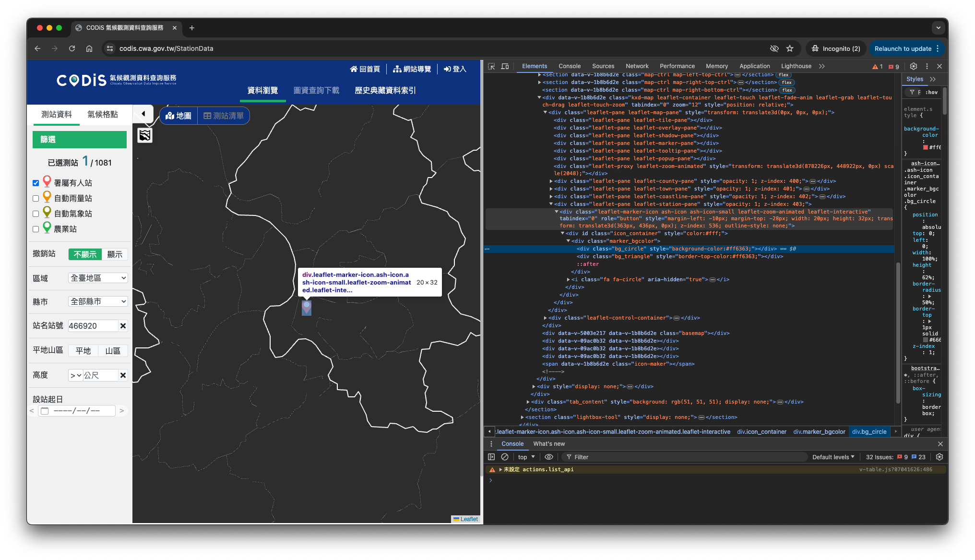Open DevTools settings gear
975x560 pixels.
point(914,66)
